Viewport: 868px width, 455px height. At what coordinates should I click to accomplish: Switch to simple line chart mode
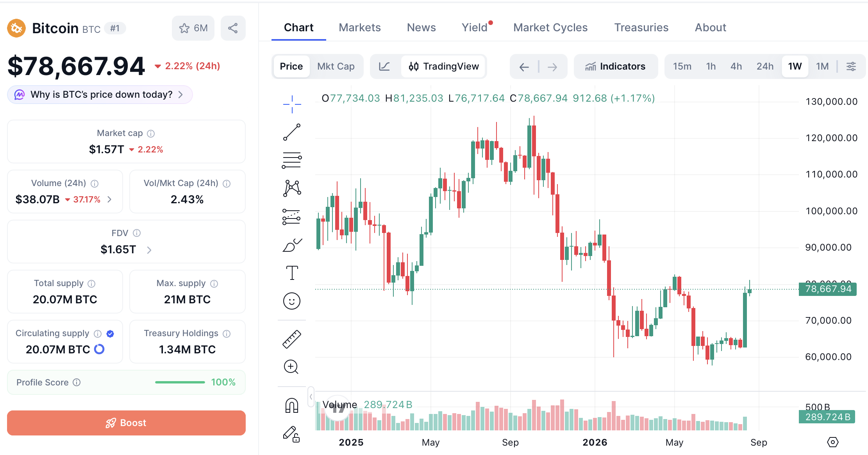385,66
